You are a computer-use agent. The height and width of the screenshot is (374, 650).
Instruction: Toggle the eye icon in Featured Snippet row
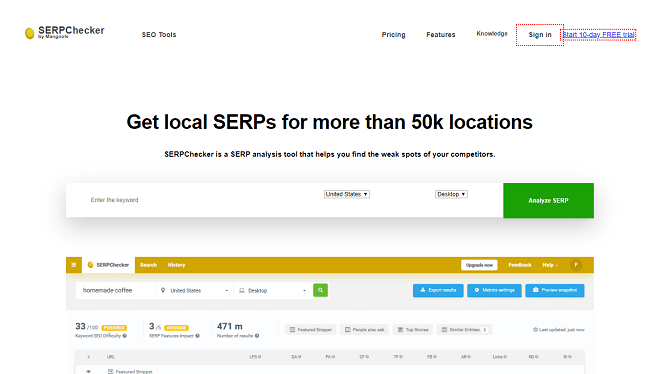[x=88, y=372]
